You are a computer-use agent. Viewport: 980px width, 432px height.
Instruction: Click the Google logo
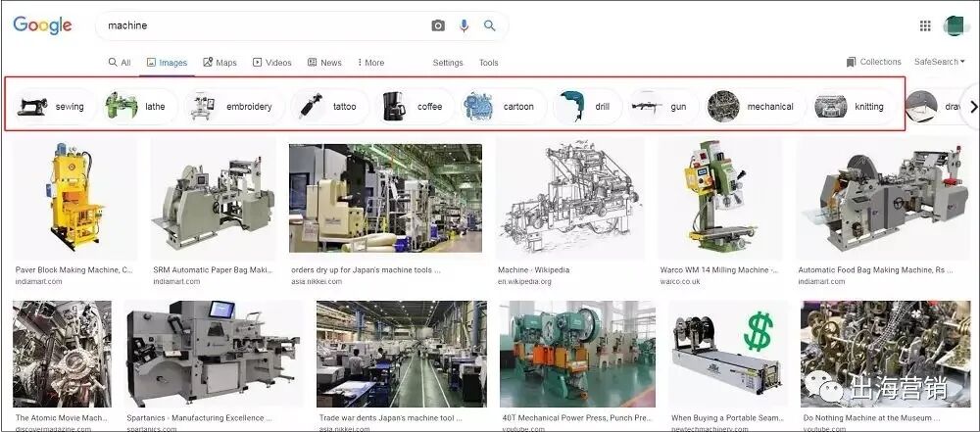tap(42, 25)
